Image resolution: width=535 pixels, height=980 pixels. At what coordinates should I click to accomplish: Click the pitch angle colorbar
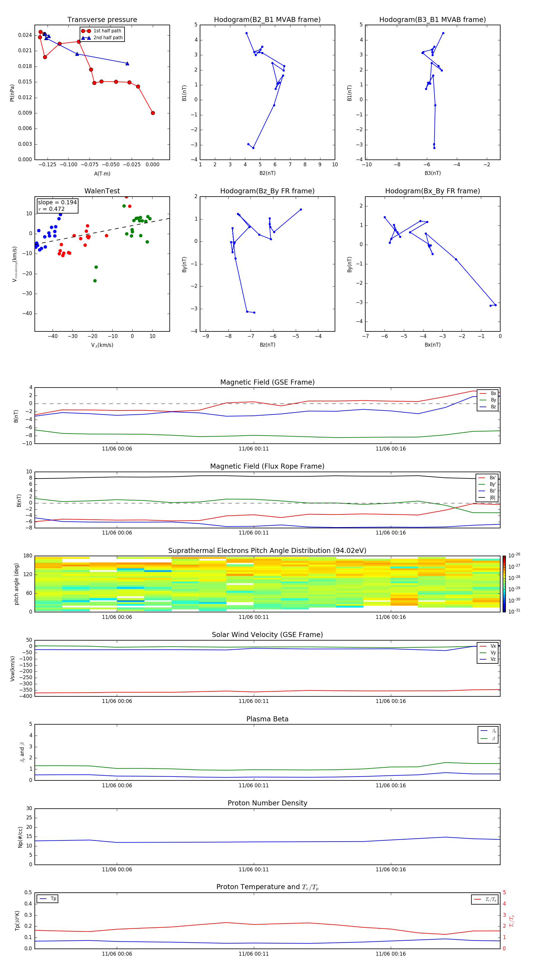pos(504,584)
